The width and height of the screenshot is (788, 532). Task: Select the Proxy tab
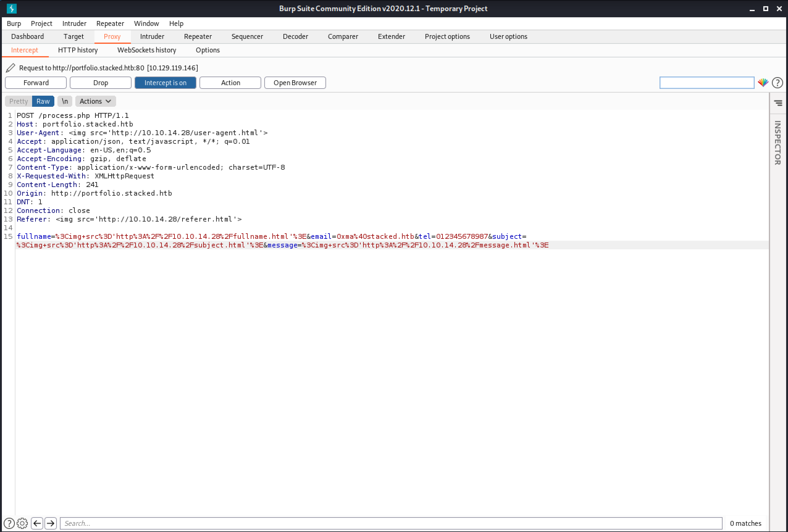pos(112,37)
